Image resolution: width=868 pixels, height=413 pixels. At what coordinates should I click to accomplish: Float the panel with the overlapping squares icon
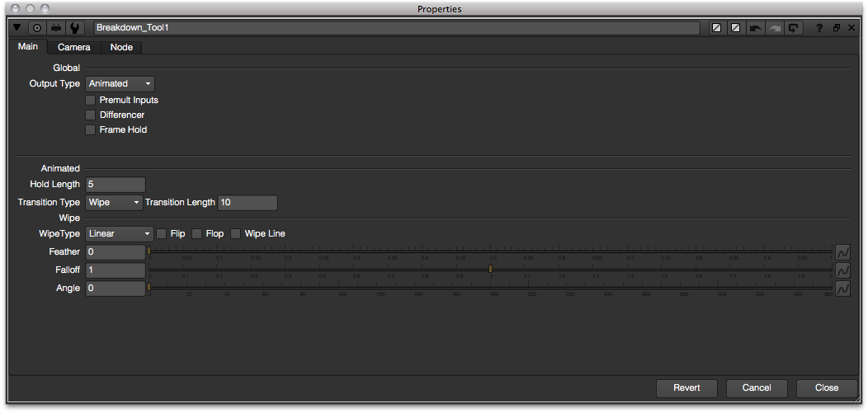[837, 28]
